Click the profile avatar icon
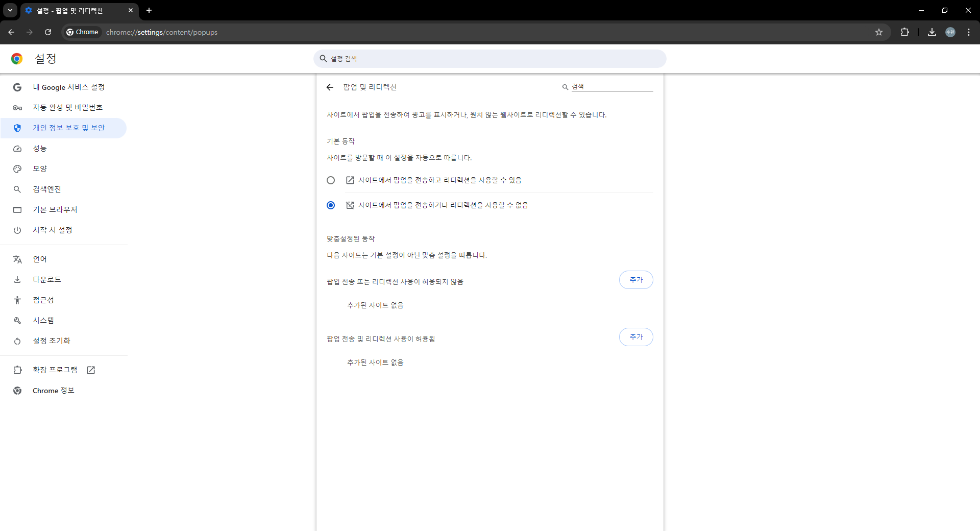980x531 pixels. pyautogui.click(x=950, y=32)
